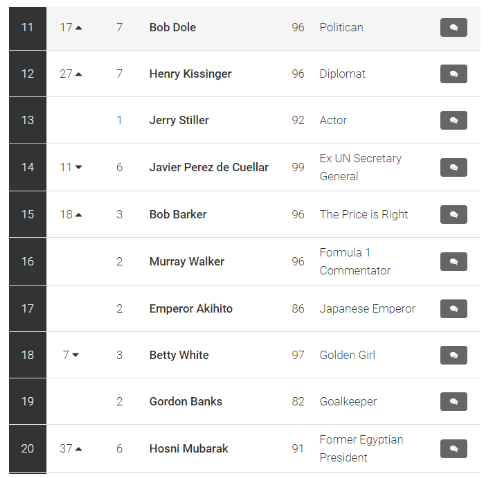Click the Henry Kissinger name
This screenshot has height=478, width=501.
click(x=190, y=74)
